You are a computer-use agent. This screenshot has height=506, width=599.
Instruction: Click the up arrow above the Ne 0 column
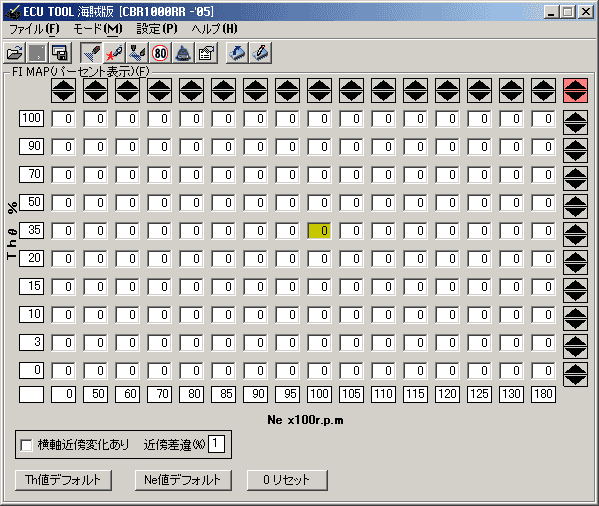tap(63, 86)
